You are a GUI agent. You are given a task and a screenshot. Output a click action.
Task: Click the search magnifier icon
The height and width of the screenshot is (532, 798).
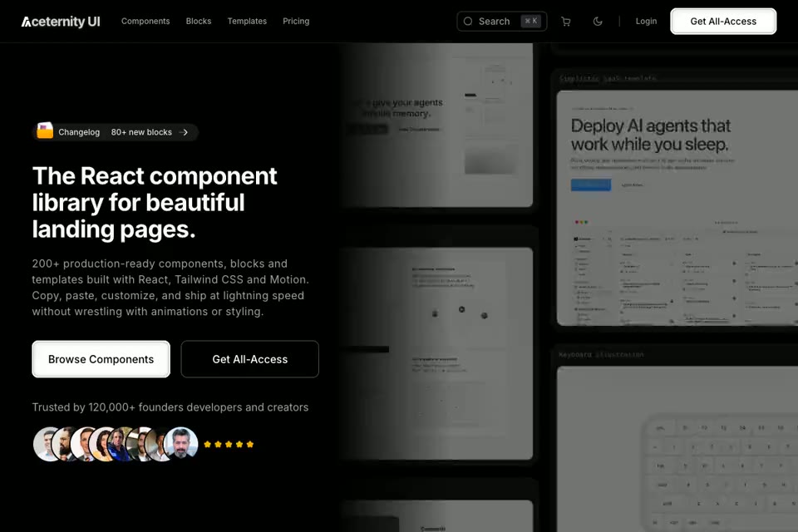click(468, 22)
